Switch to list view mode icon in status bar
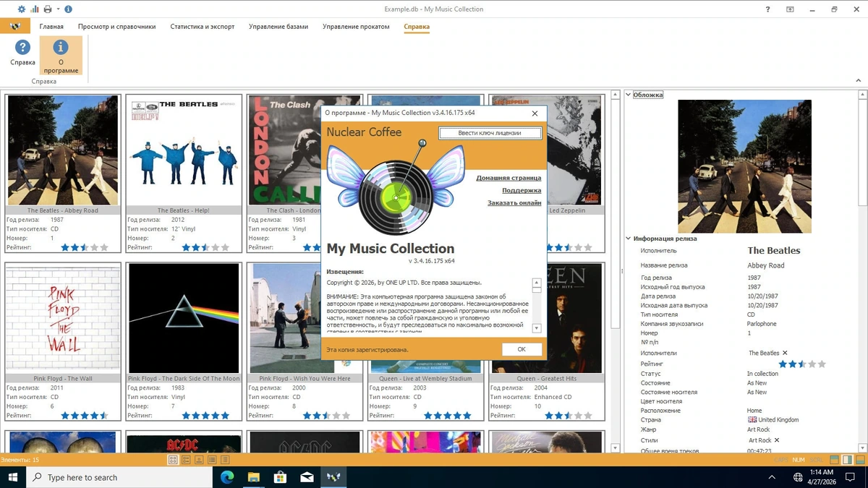The height and width of the screenshot is (488, 868). coord(212,460)
